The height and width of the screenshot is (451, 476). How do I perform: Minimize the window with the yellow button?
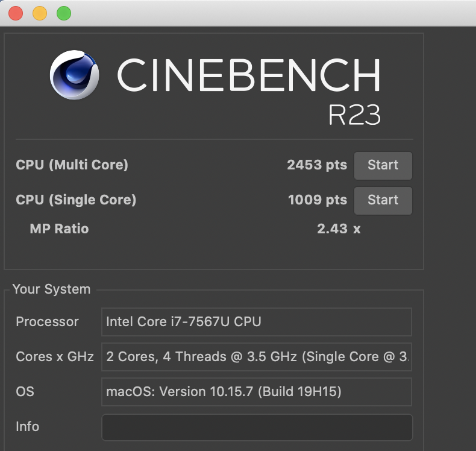[x=40, y=13]
